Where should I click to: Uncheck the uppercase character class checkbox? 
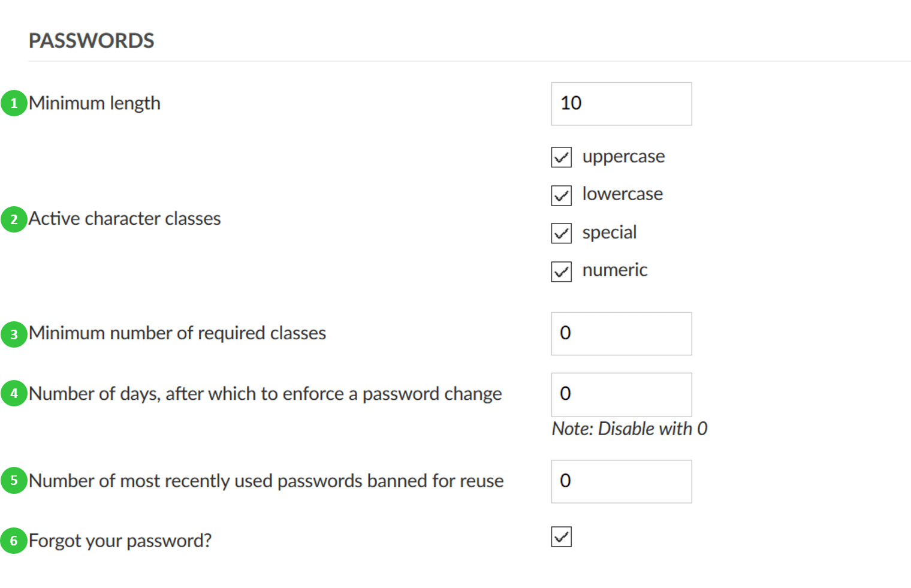click(562, 158)
